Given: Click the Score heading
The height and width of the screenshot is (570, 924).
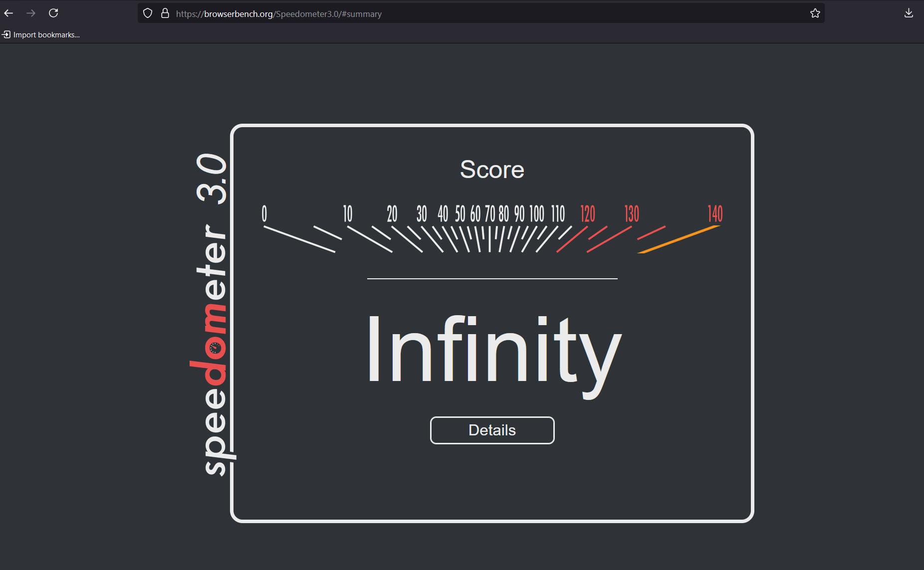Looking at the screenshot, I should tap(492, 170).
